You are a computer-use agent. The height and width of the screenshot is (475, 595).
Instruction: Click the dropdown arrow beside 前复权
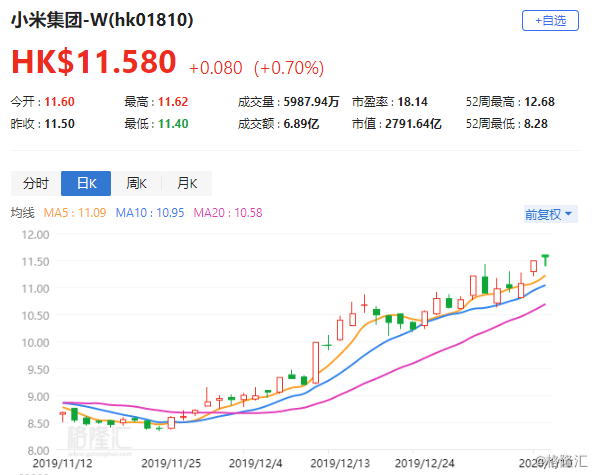(x=568, y=214)
